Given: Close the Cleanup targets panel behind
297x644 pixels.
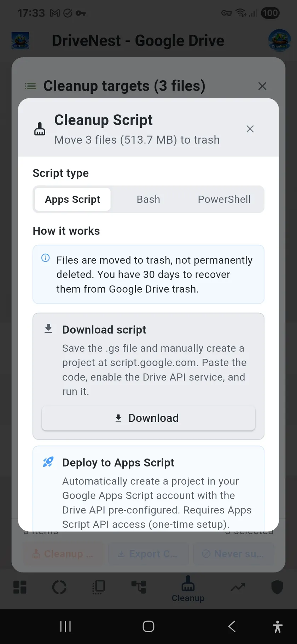Looking at the screenshot, I should 262,86.
